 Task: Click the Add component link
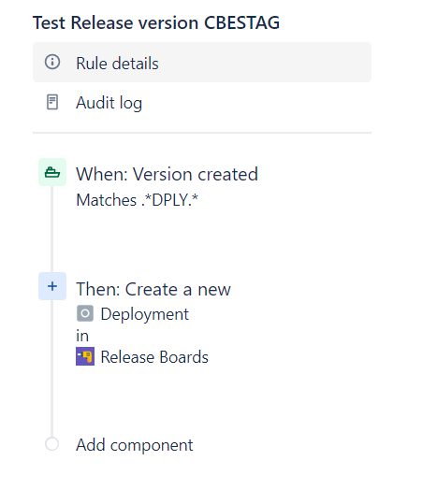pyautogui.click(x=134, y=445)
